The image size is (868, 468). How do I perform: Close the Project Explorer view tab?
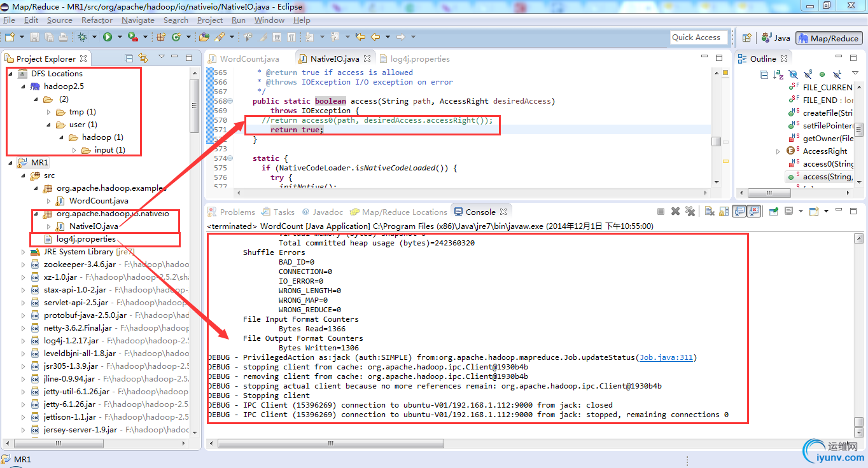pyautogui.click(x=83, y=59)
